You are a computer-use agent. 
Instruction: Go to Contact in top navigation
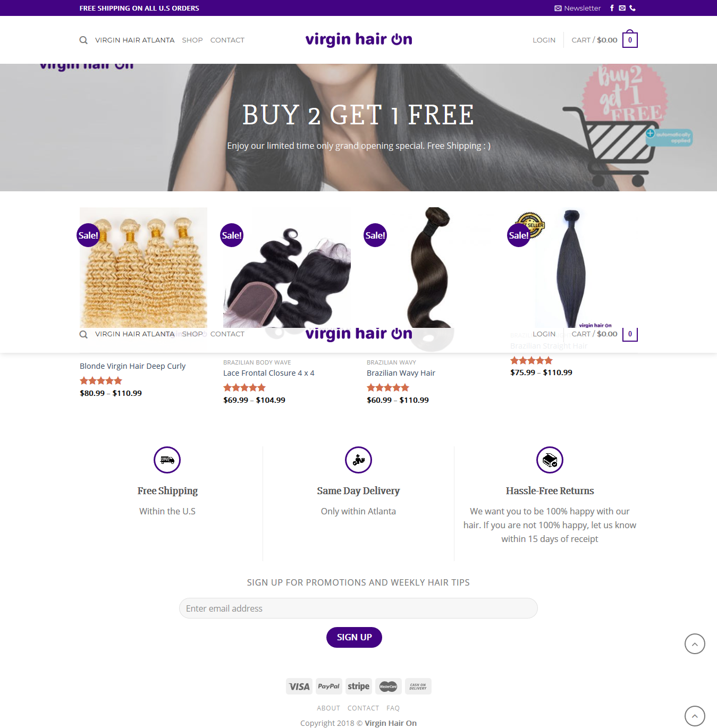pyautogui.click(x=227, y=40)
